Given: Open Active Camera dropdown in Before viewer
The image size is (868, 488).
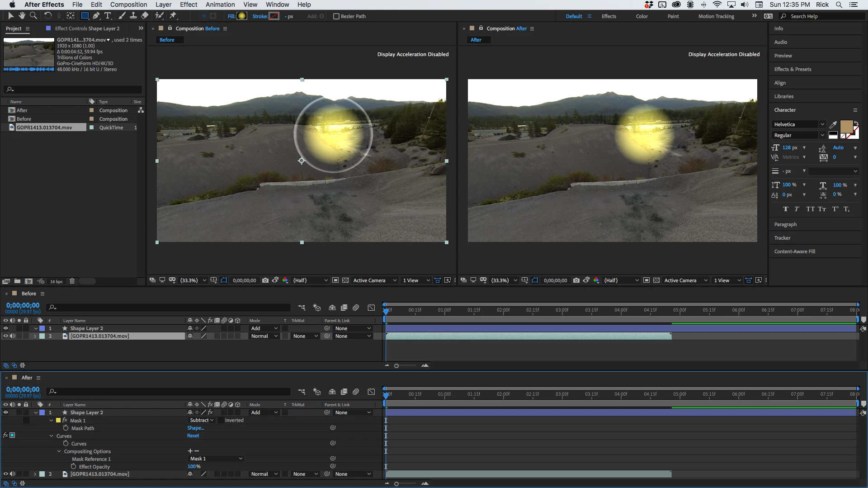Looking at the screenshot, I should click(x=375, y=280).
